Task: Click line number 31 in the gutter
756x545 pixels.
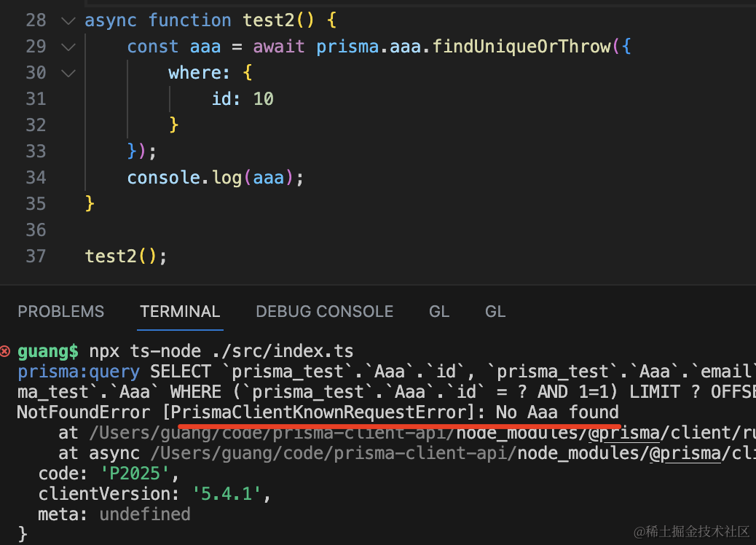Action: click(x=36, y=99)
